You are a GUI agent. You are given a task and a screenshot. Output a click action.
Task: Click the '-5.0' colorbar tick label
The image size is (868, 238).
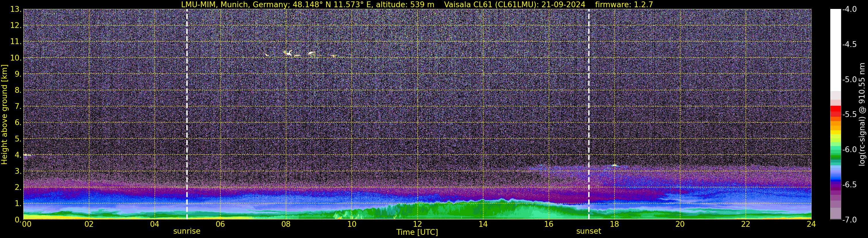(x=849, y=80)
